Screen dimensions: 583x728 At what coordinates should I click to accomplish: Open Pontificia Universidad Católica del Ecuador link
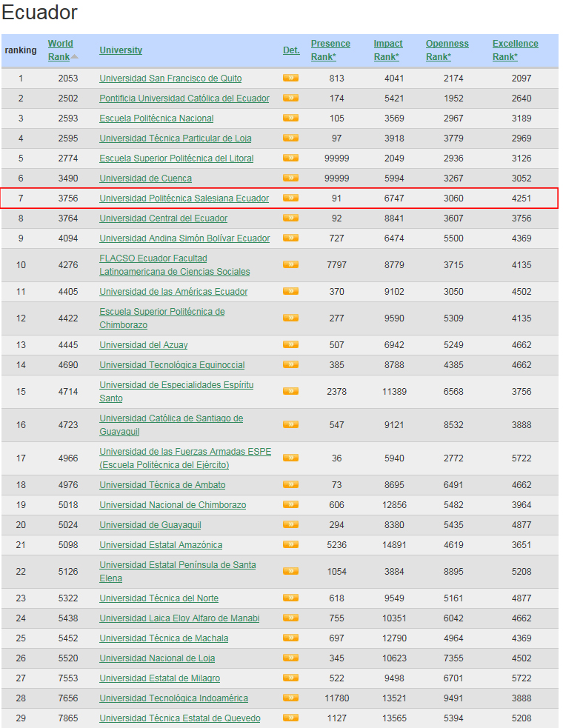point(184,98)
